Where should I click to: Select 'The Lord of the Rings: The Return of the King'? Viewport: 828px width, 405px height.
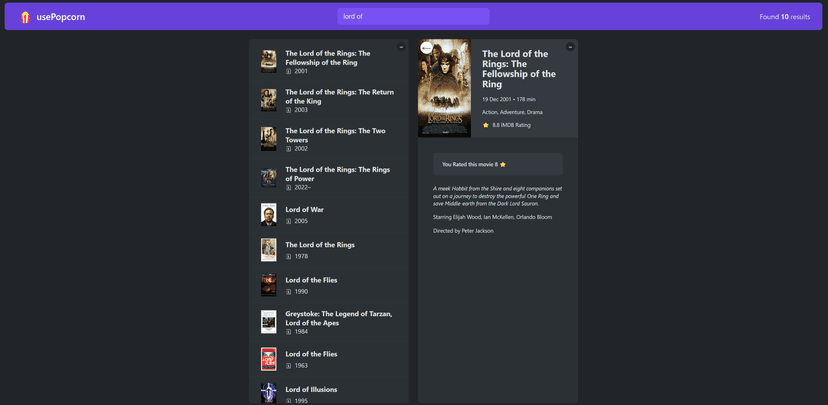pos(328,100)
